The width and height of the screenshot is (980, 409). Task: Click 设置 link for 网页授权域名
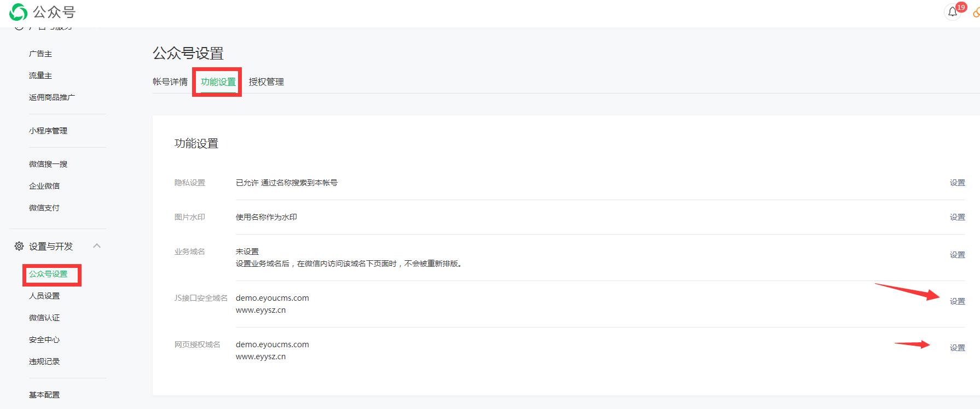(x=957, y=348)
